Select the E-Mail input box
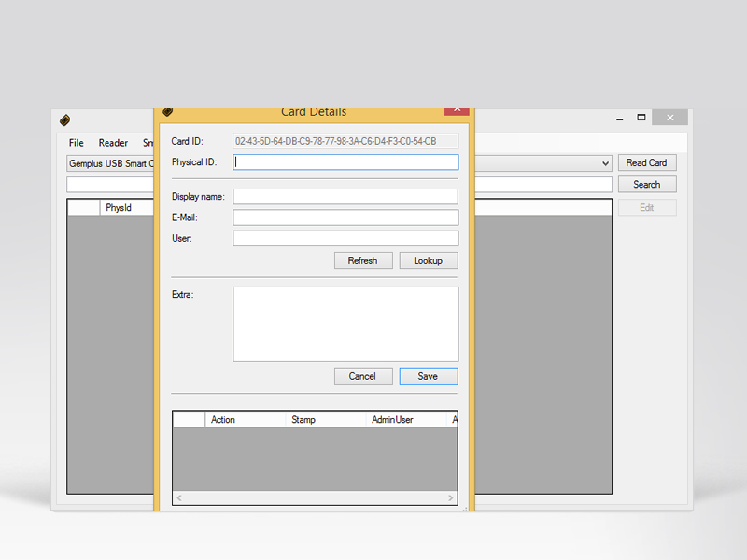Screen dimensions: 747x560 tap(345, 217)
